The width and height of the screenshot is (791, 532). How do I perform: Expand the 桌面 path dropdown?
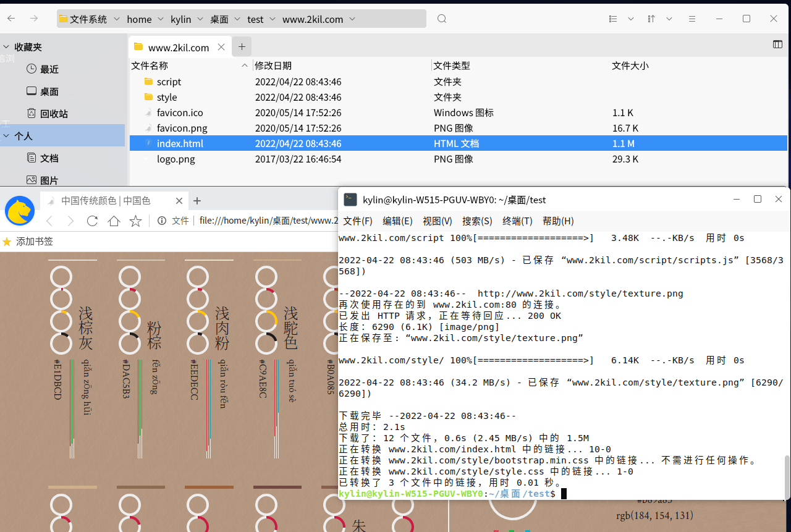[x=237, y=19]
